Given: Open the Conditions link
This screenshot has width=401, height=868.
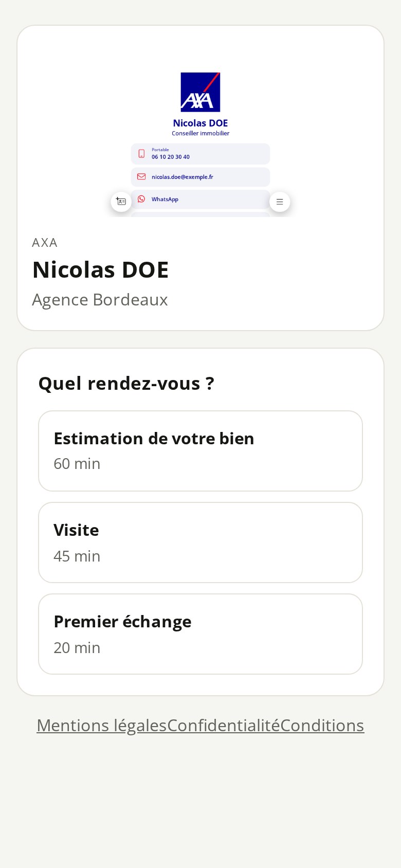Looking at the screenshot, I should (x=322, y=726).
